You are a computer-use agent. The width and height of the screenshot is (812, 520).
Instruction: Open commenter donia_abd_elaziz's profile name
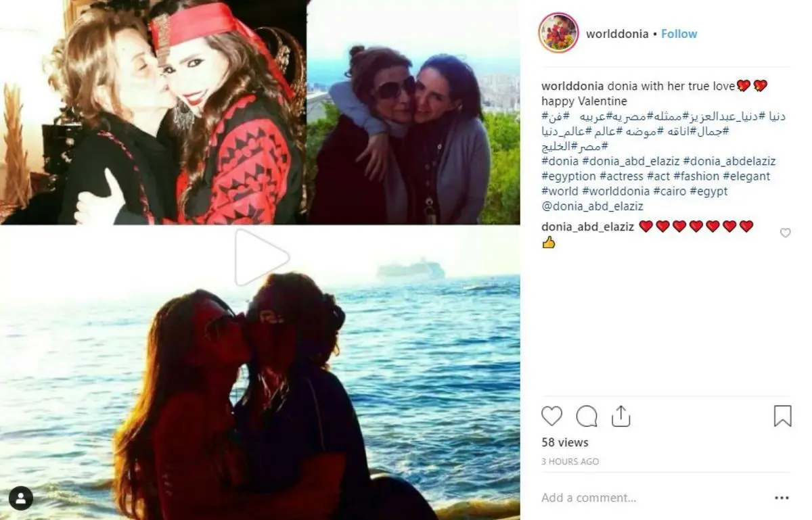pyautogui.click(x=587, y=227)
